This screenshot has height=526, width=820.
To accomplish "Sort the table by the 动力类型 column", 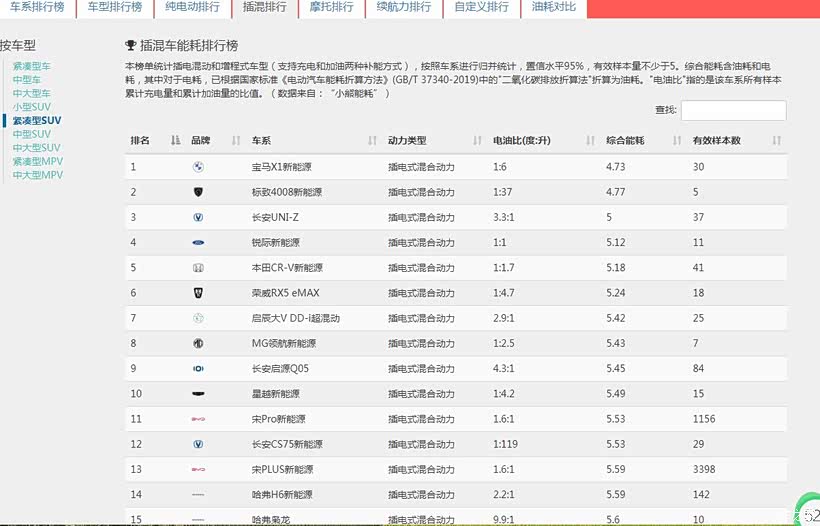I will pyautogui.click(x=477, y=140).
